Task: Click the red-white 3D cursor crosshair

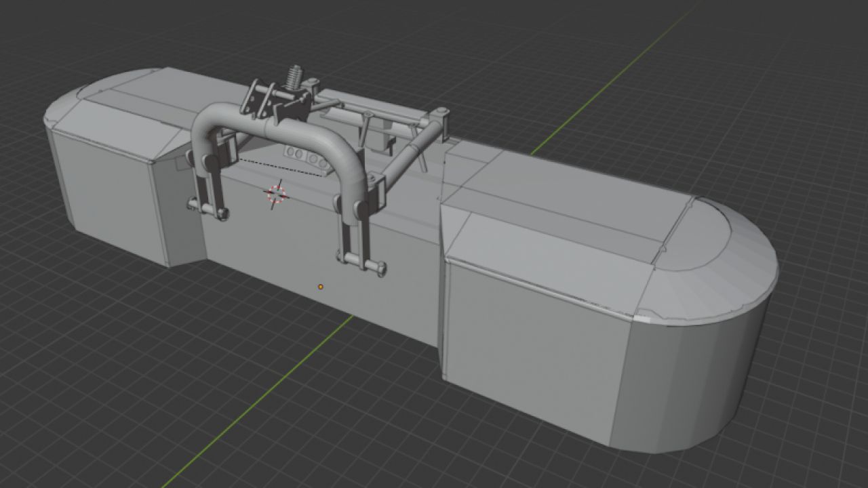Action: (x=276, y=195)
